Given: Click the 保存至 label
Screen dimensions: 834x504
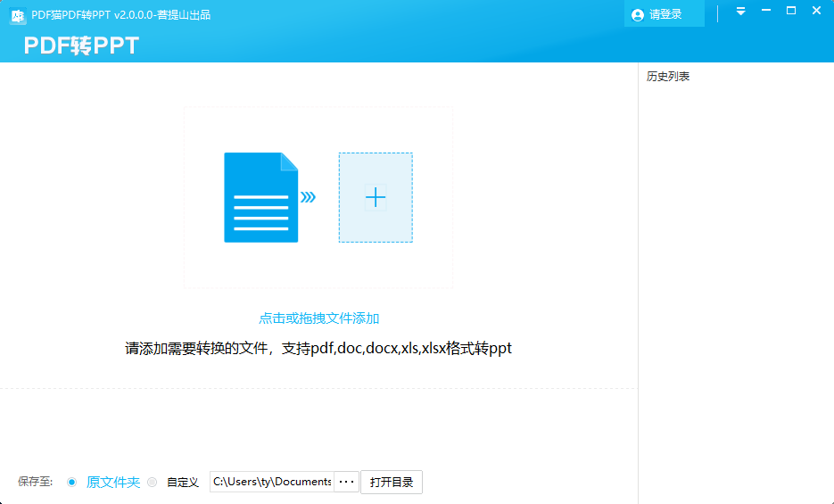Looking at the screenshot, I should [35, 482].
